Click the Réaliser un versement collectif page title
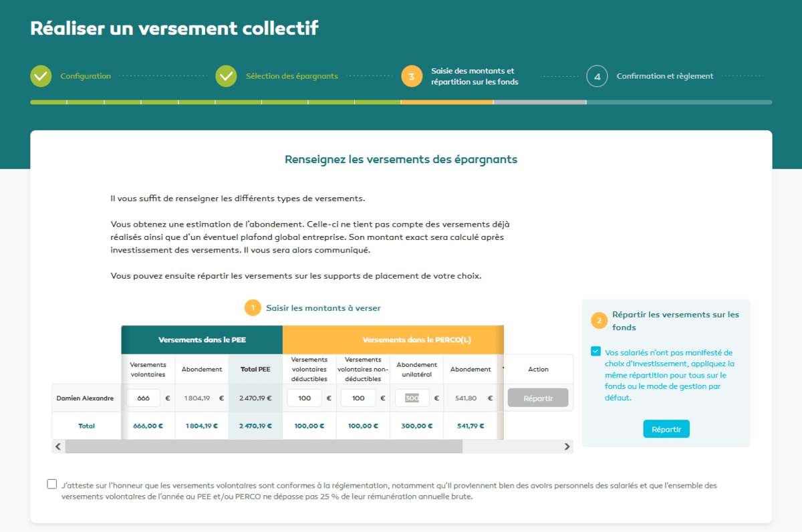The width and height of the screenshot is (802, 532). tap(174, 28)
